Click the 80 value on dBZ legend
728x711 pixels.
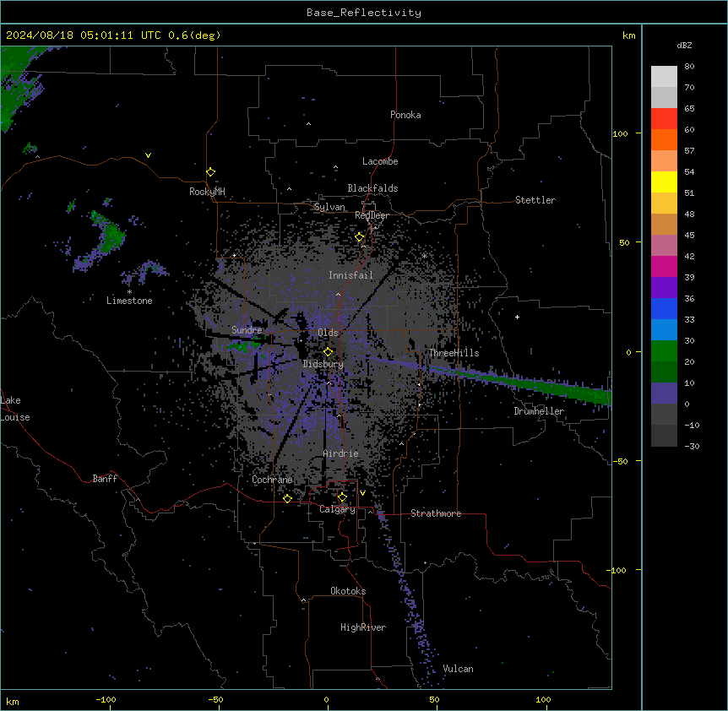click(689, 67)
